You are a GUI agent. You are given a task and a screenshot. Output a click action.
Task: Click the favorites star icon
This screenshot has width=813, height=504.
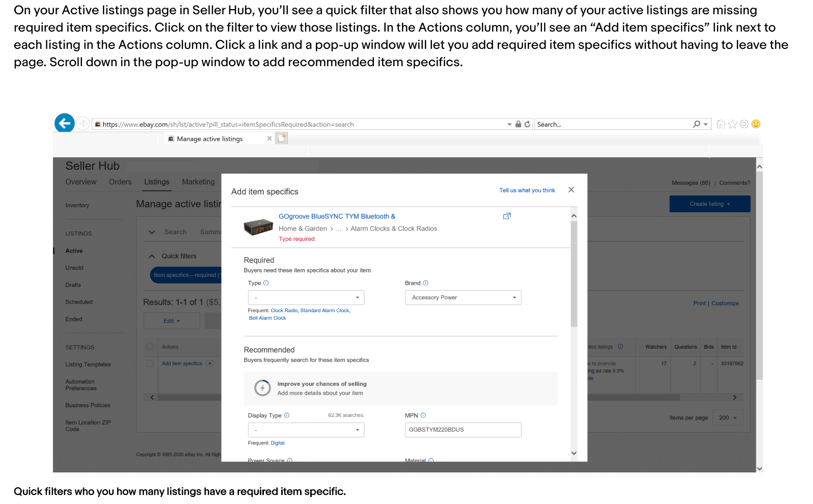coord(733,124)
